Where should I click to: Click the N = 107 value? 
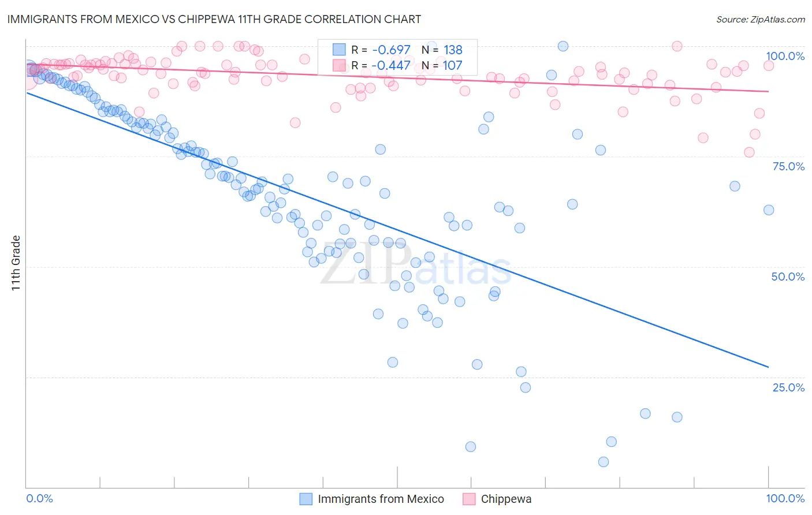(x=442, y=65)
